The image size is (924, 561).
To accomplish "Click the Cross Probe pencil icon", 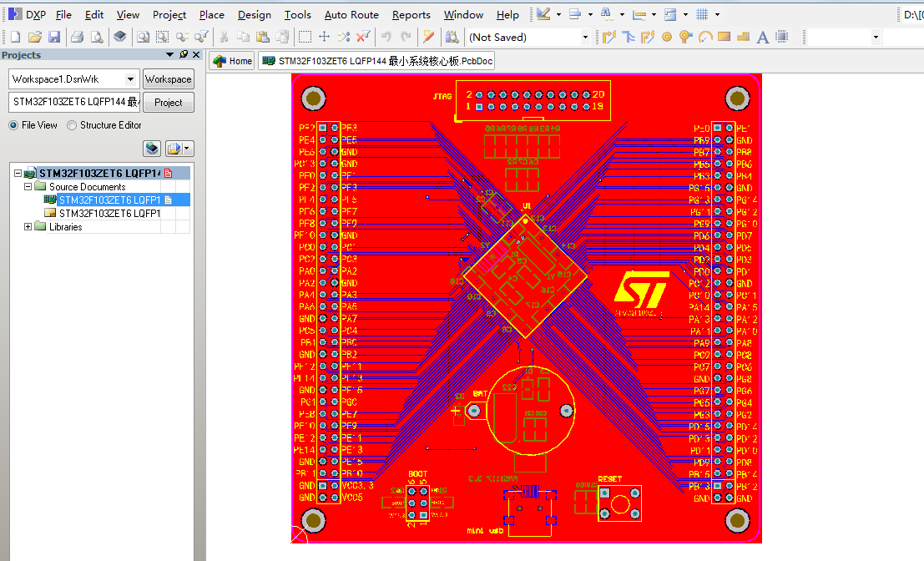I will pos(428,37).
